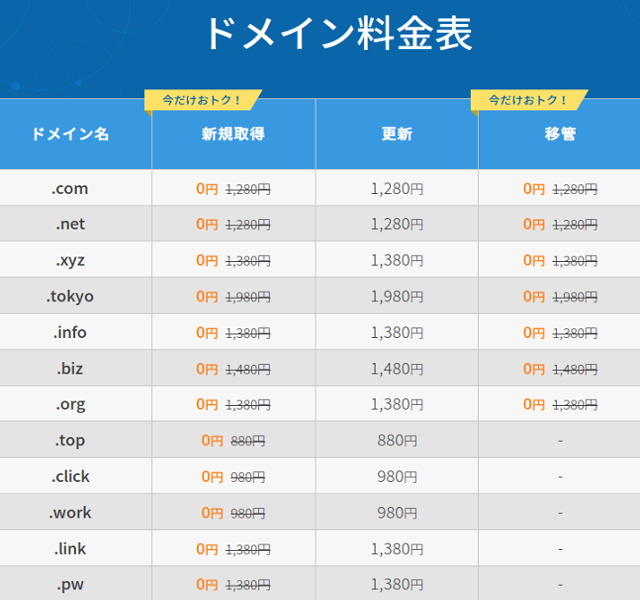This screenshot has width=640, height=600.
Task: Click the .work renewal price 980円
Action: coord(397,513)
